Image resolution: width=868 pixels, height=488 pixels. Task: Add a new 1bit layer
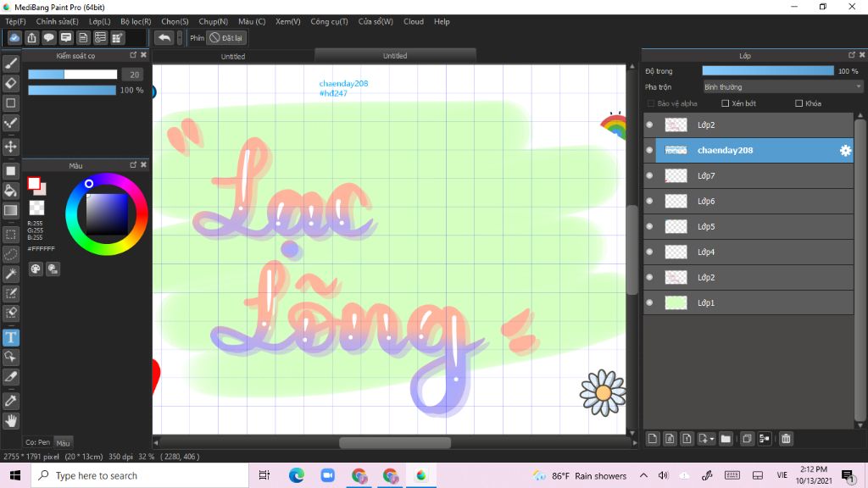[x=687, y=439]
